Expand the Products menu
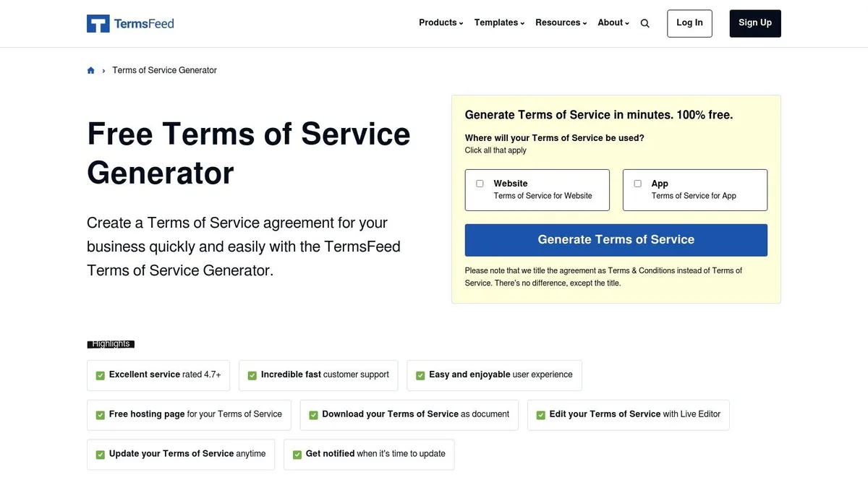 click(441, 22)
